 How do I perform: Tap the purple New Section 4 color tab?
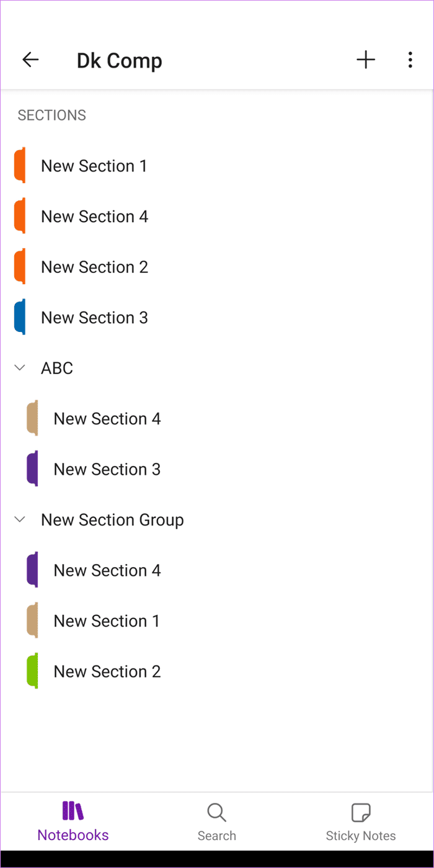tap(32, 570)
